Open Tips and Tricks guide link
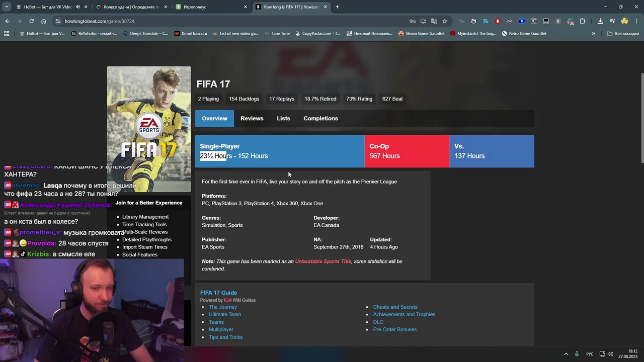This screenshot has height=362, width=644. (225, 337)
